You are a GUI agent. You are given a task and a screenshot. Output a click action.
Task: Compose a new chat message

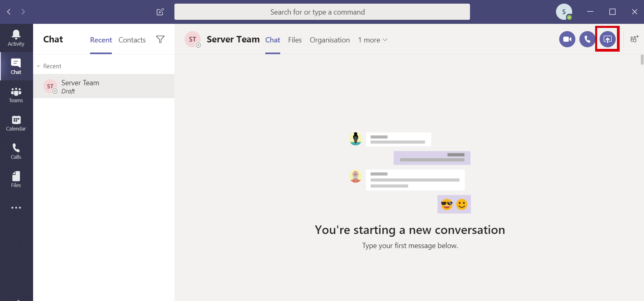tap(160, 12)
